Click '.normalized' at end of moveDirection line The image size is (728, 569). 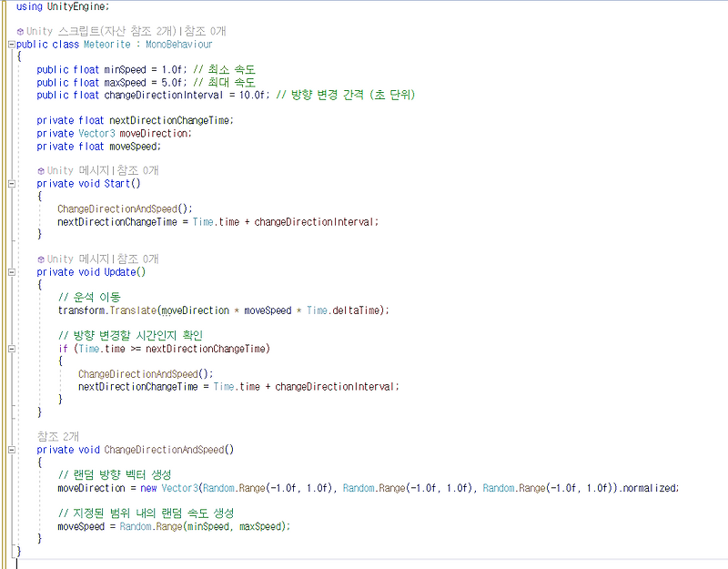tap(648, 488)
